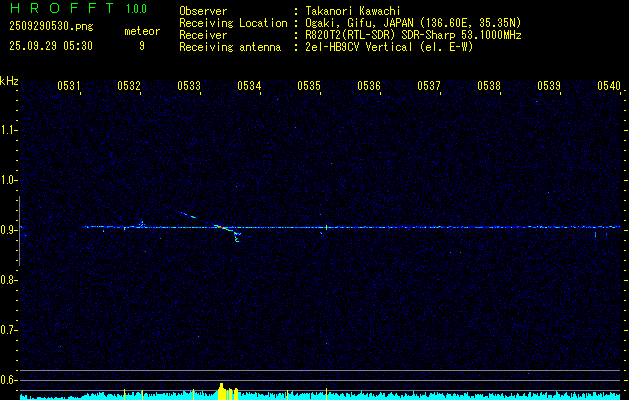This screenshot has height=400, width=629.
Task: Click the meteor count value 9
Action: pos(142,46)
